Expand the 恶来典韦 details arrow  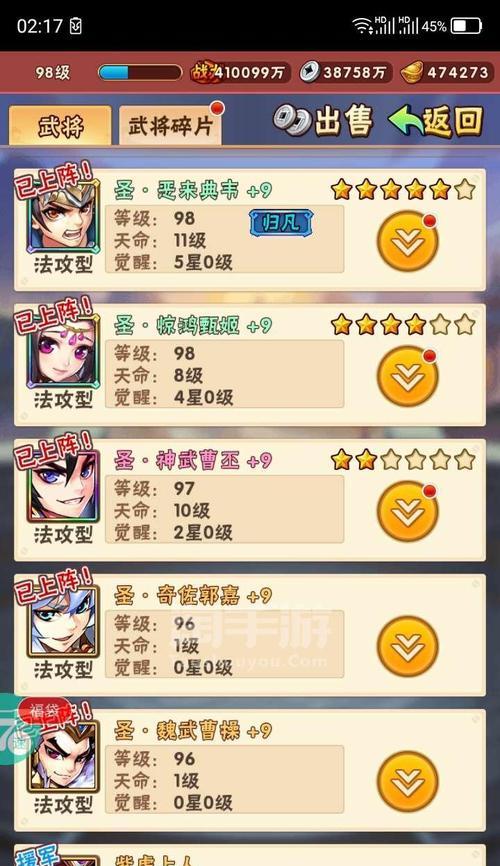[408, 241]
